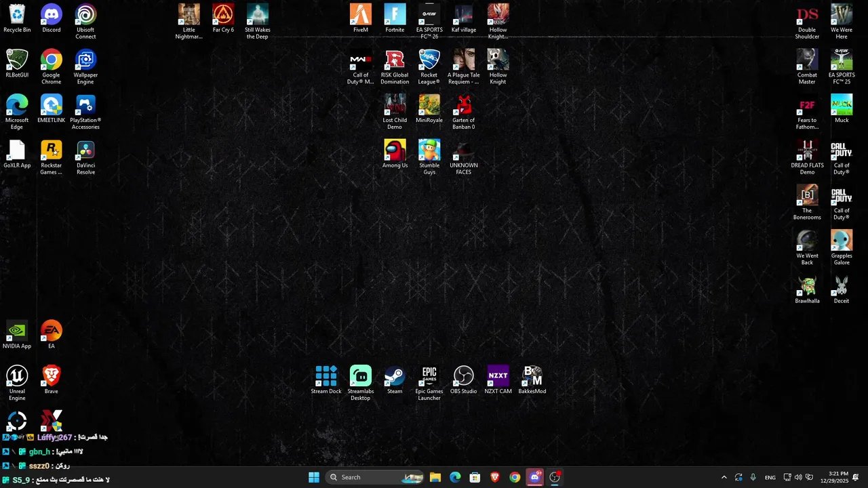The width and height of the screenshot is (868, 488).
Task: Show hidden system tray icons
Action: (x=724, y=477)
